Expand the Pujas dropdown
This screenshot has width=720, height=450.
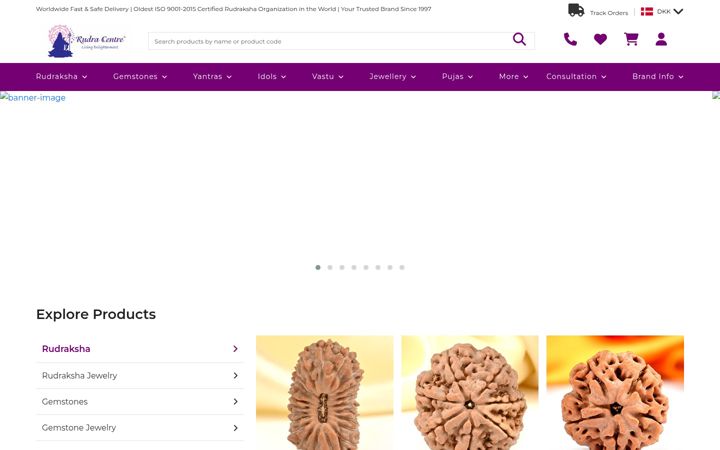pyautogui.click(x=457, y=77)
